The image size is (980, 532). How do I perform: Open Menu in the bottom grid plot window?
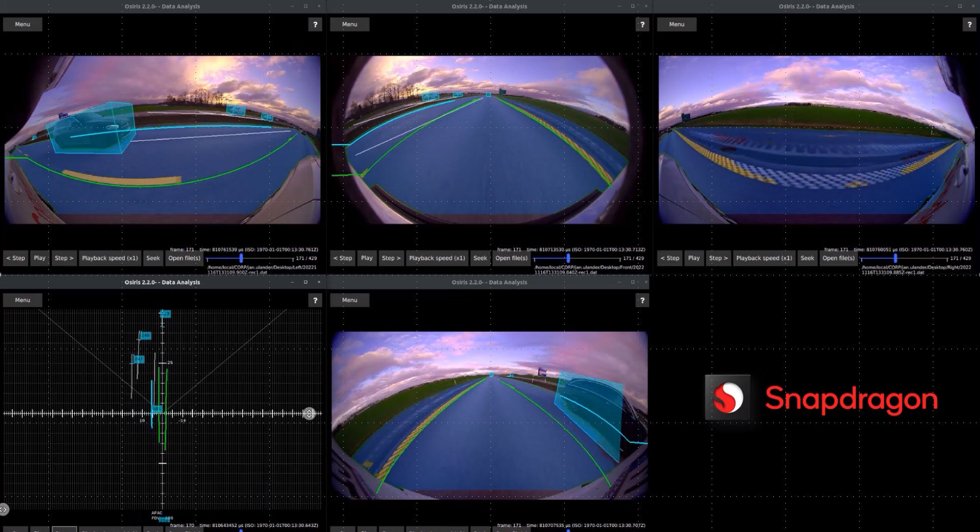(x=23, y=300)
